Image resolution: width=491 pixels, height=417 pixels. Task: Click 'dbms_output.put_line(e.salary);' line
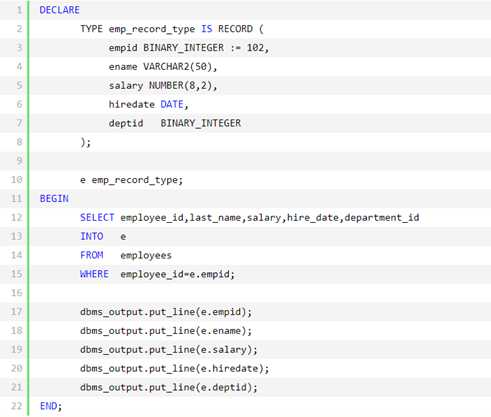point(169,350)
